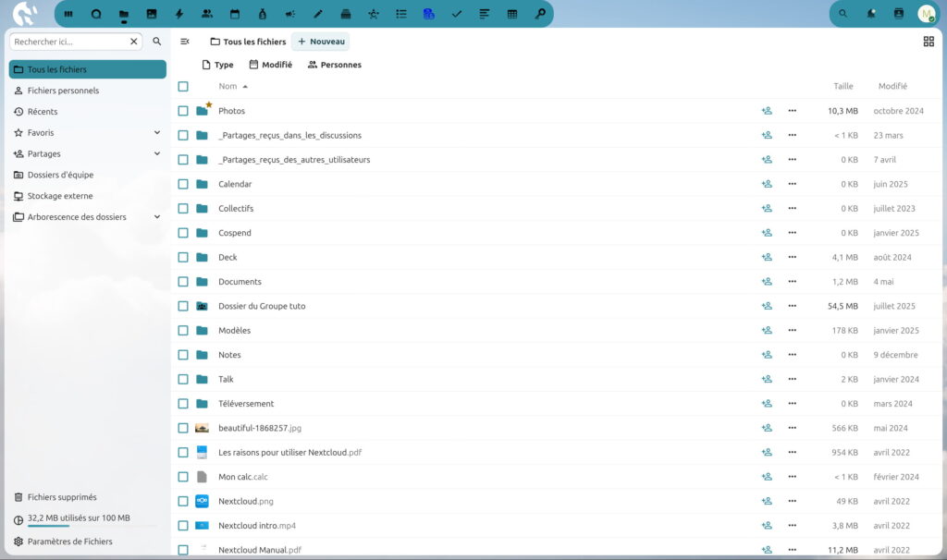Select Tous les fichiers in sidebar
Viewport: 947px width, 560px height.
pyautogui.click(x=88, y=69)
